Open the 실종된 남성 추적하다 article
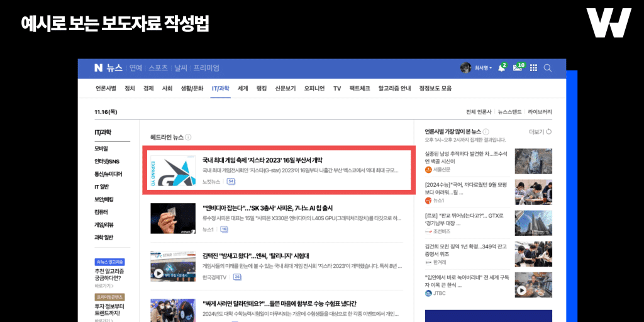This screenshot has height=322, width=644. point(466,157)
